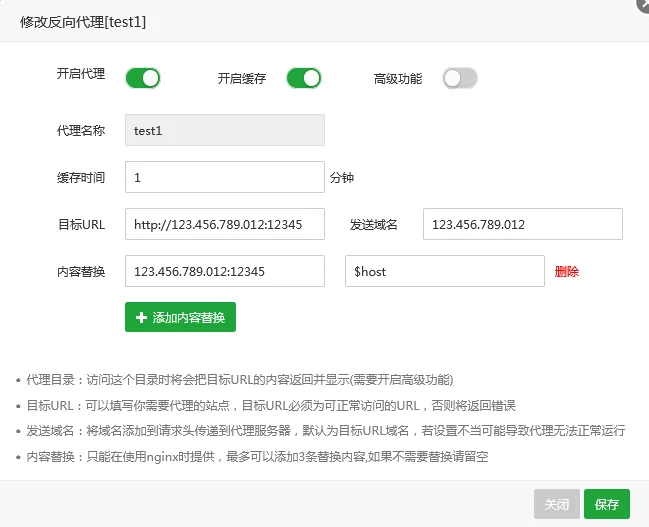Viewport: 649px width, 527px height.
Task: Select the 发送域名 input field
Action: pos(522,224)
